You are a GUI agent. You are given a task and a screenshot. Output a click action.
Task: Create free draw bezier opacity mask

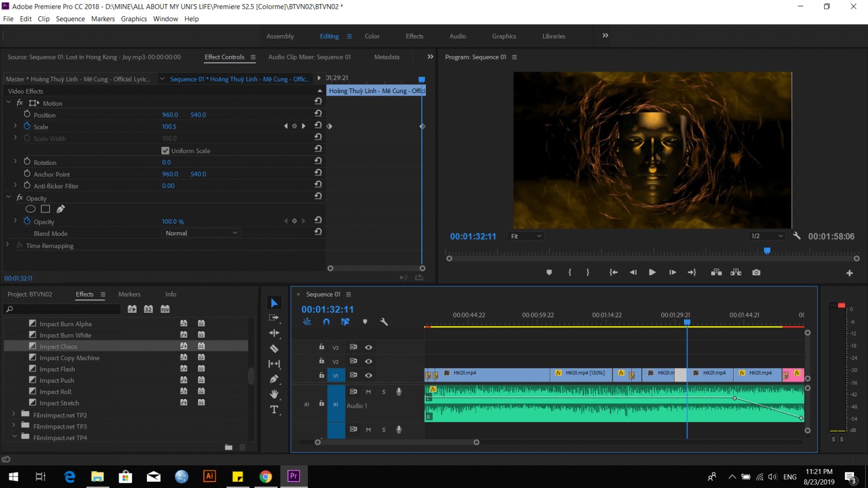61,209
